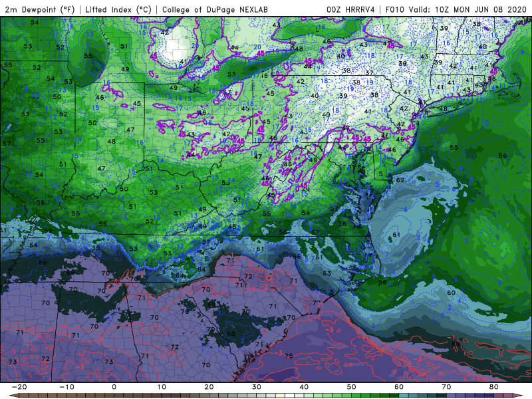
Task: Click the dewpoint value 59 on the map
Action: 48,231
